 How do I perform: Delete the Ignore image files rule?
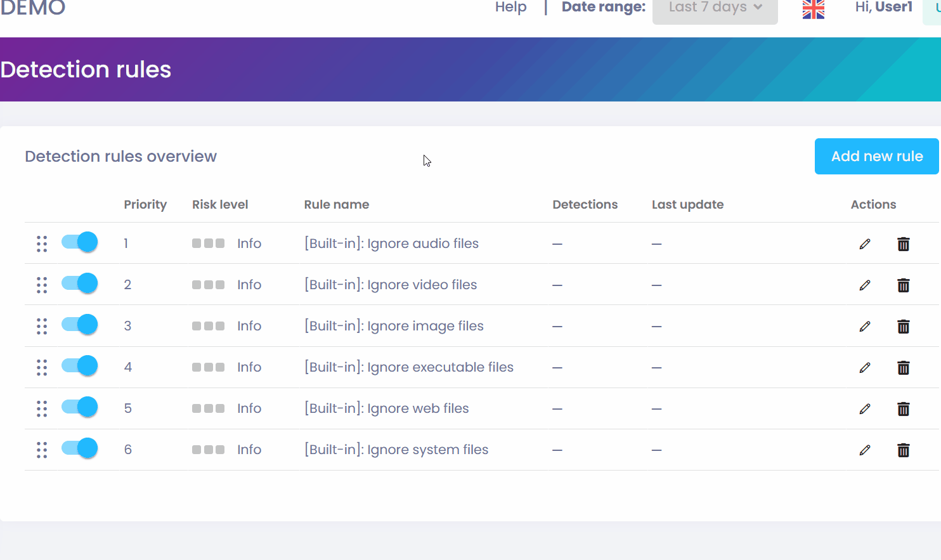904,326
